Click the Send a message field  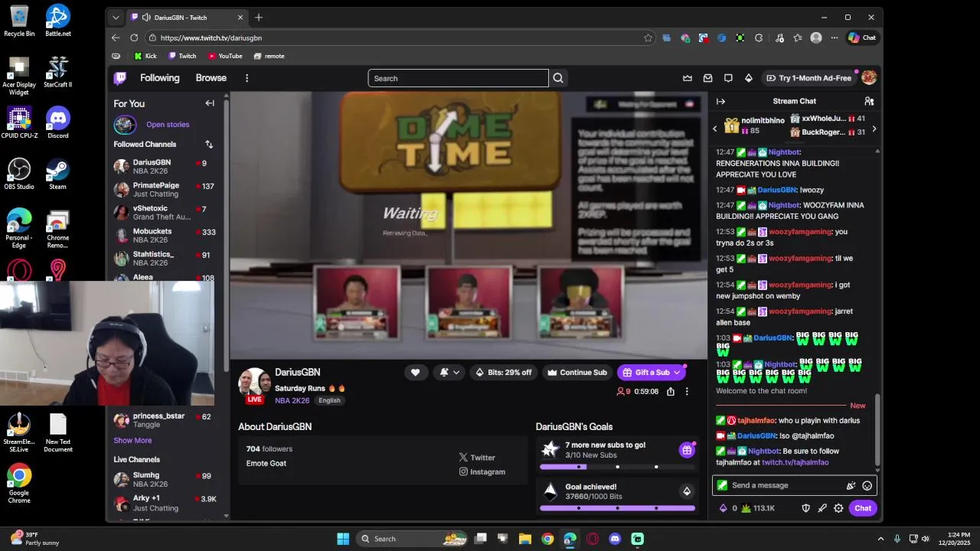[784, 485]
